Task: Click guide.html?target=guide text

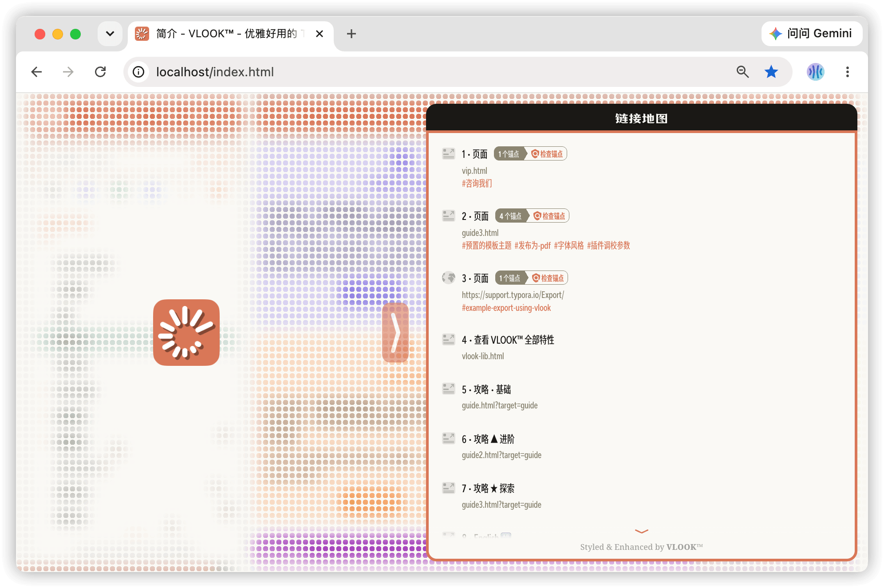Action: [500, 405]
